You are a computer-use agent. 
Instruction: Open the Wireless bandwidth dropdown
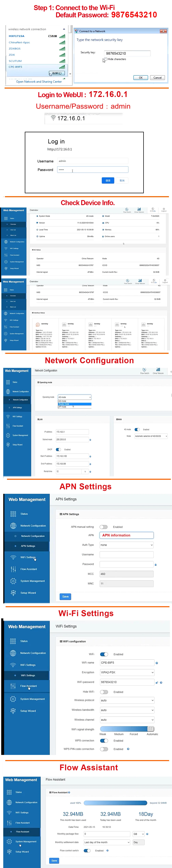click(x=127, y=710)
